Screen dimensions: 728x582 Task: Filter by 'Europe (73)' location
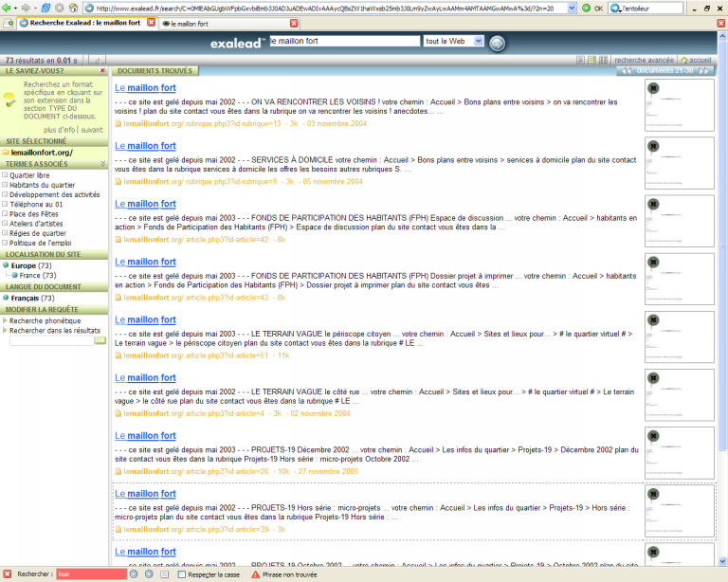(31, 265)
